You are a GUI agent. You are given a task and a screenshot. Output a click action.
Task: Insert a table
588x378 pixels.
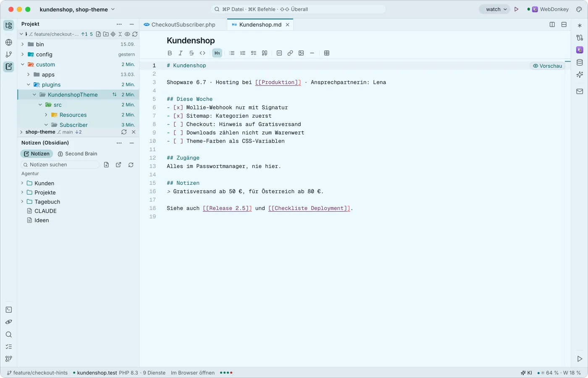327,53
